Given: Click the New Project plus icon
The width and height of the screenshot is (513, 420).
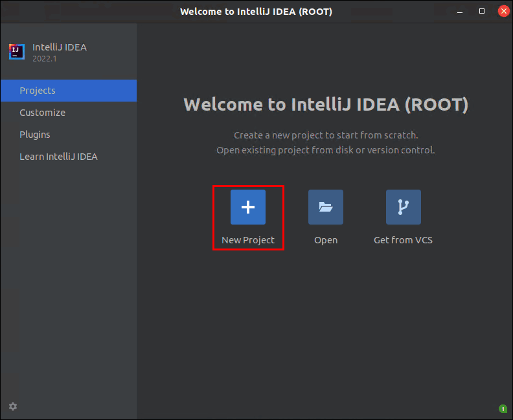Looking at the screenshot, I should pyautogui.click(x=248, y=207).
